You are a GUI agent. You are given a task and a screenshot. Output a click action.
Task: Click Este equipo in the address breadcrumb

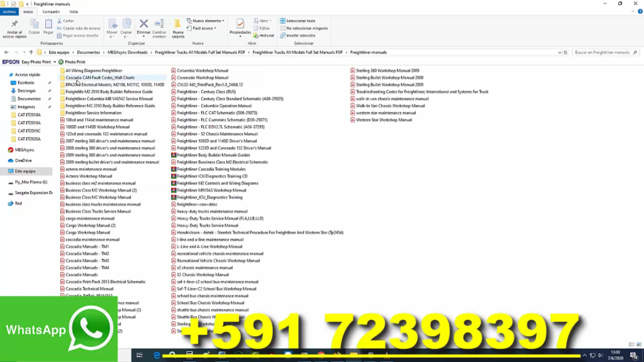point(59,53)
